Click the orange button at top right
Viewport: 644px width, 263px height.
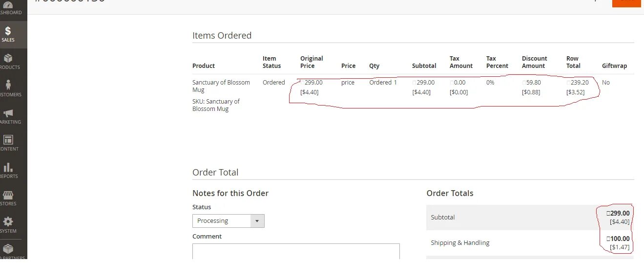tap(626, 3)
